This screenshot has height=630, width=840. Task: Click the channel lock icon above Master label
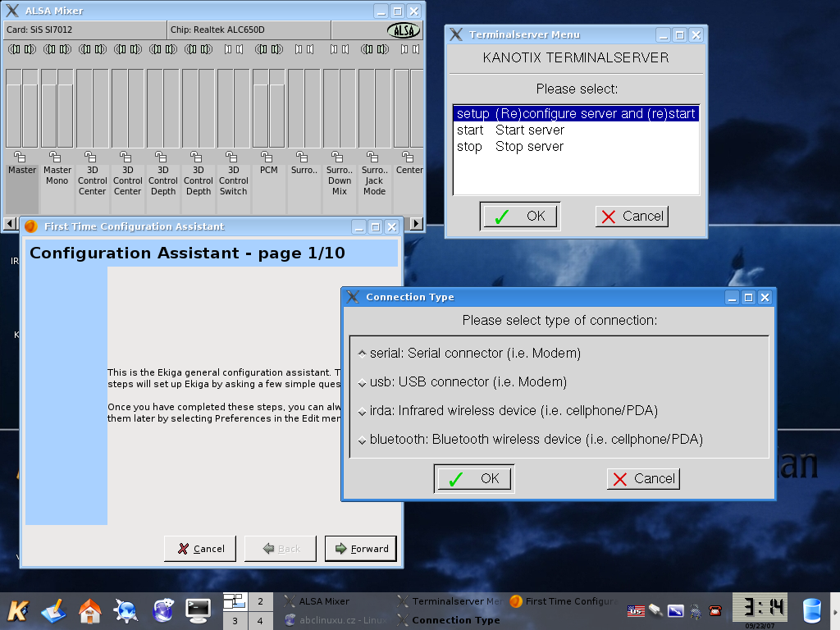(20, 157)
